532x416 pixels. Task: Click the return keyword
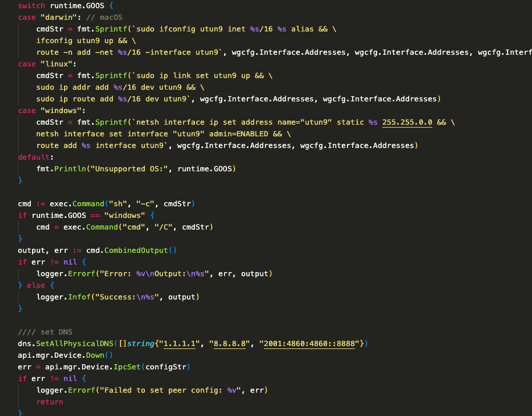coord(49,401)
